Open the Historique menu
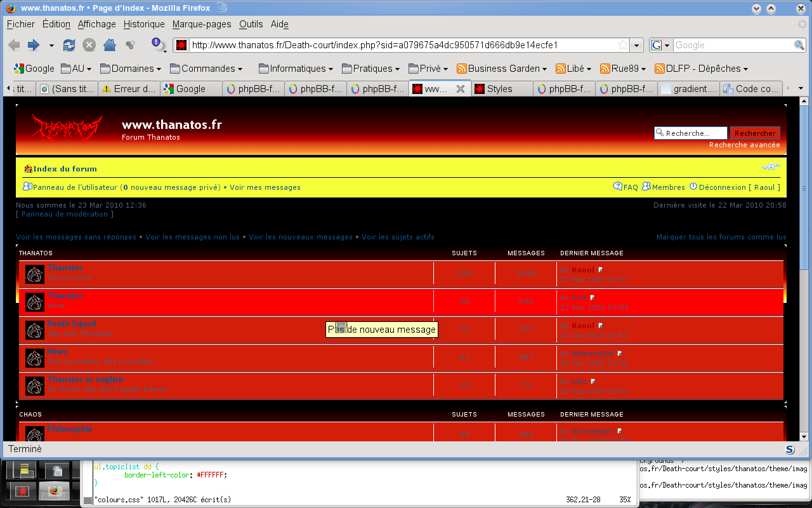Screen dimensions: 812x508 pyautogui.click(x=144, y=24)
